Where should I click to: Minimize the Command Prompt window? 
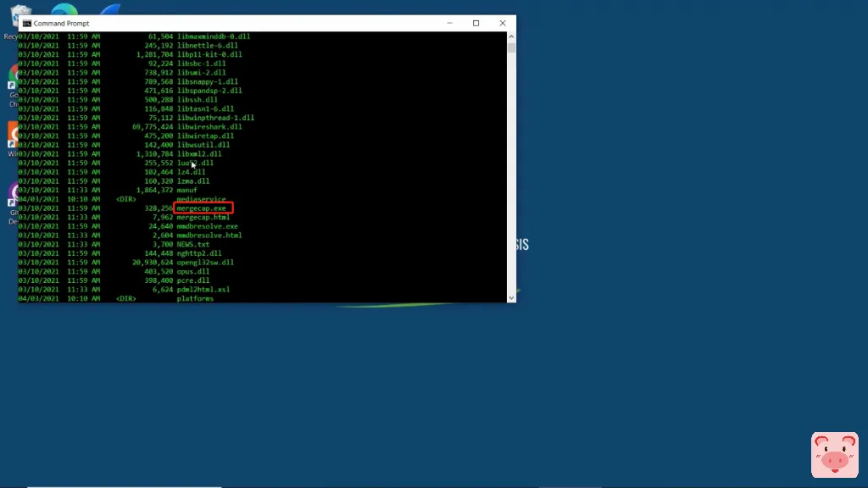449,23
